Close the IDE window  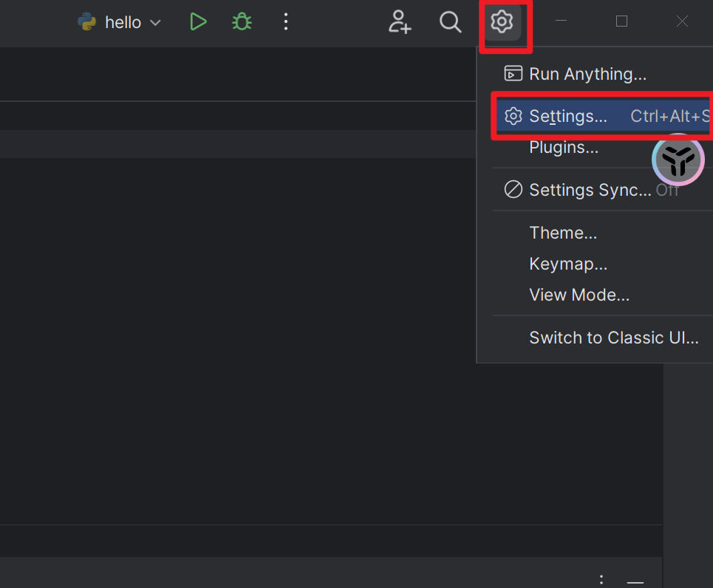pos(682,21)
